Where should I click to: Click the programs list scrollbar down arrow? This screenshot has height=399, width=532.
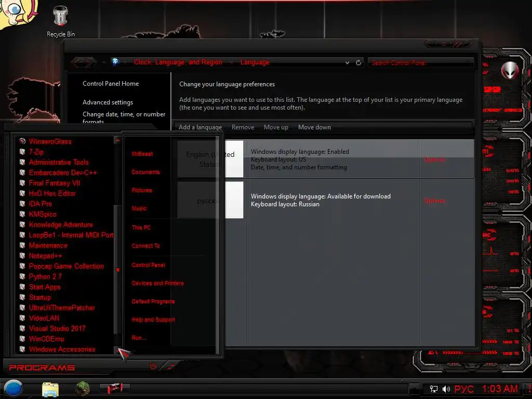coord(117,350)
